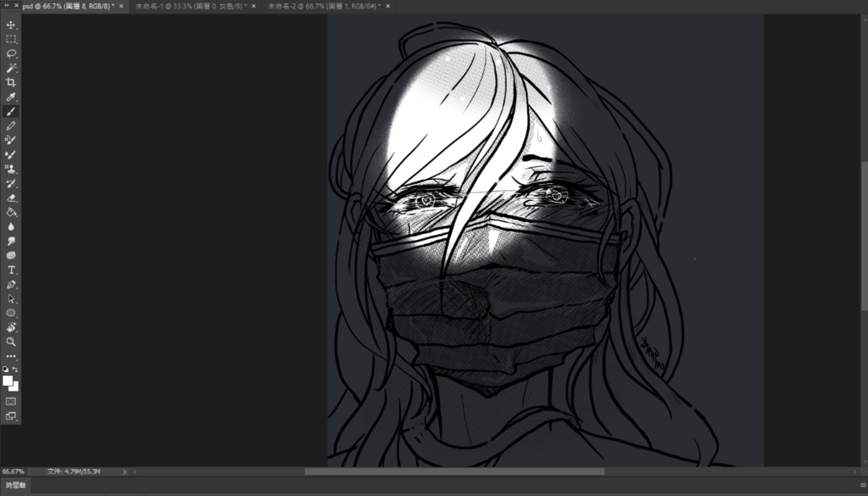Swap foreground and background colors
Image resolution: width=868 pixels, height=496 pixels.
click(15, 369)
